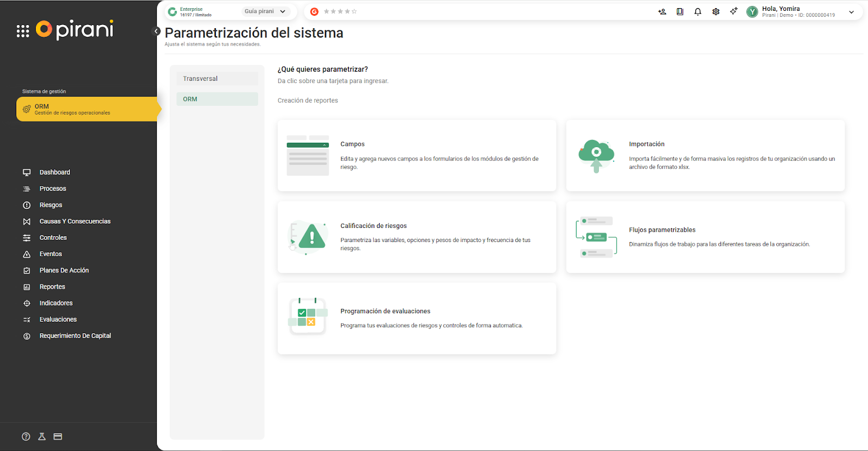868x451 pixels.
Task: Open the lab flask icon
Action: click(x=42, y=436)
